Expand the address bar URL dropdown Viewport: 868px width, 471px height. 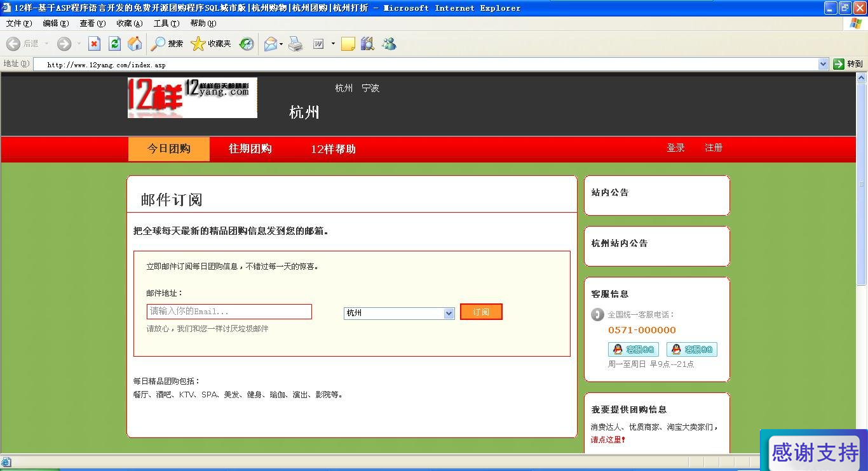point(823,63)
